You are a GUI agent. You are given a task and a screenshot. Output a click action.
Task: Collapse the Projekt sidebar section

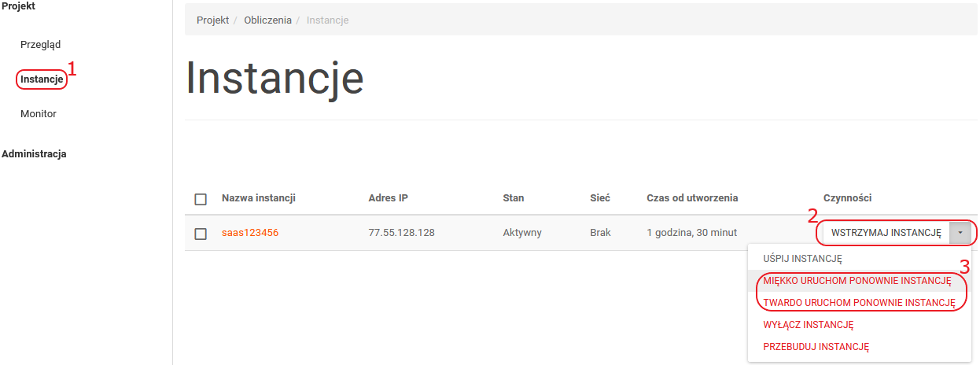(18, 6)
